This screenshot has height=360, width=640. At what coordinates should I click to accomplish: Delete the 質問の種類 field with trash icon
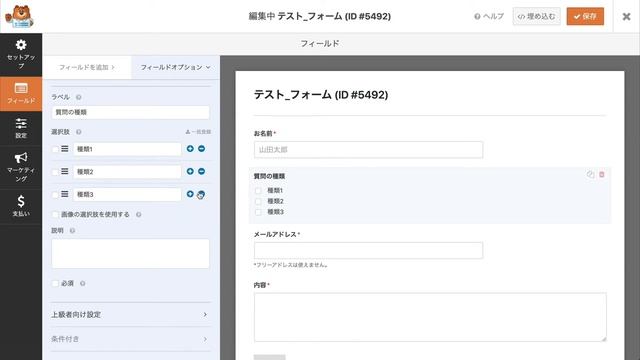click(x=602, y=174)
